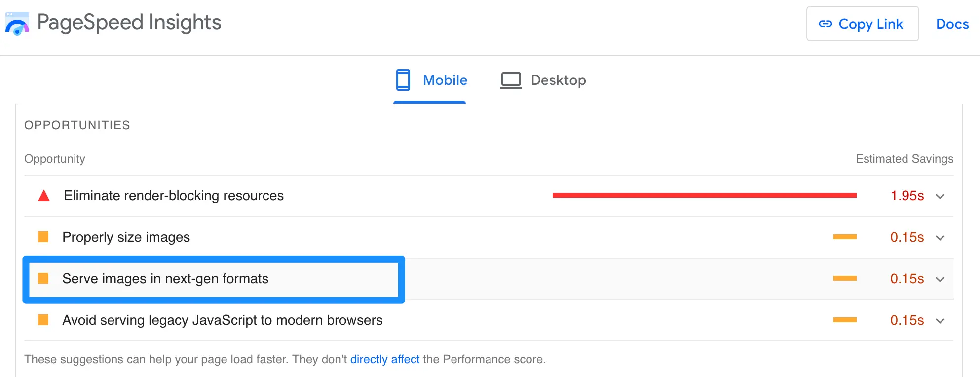Open the Docs link
980x377 pixels.
(952, 24)
